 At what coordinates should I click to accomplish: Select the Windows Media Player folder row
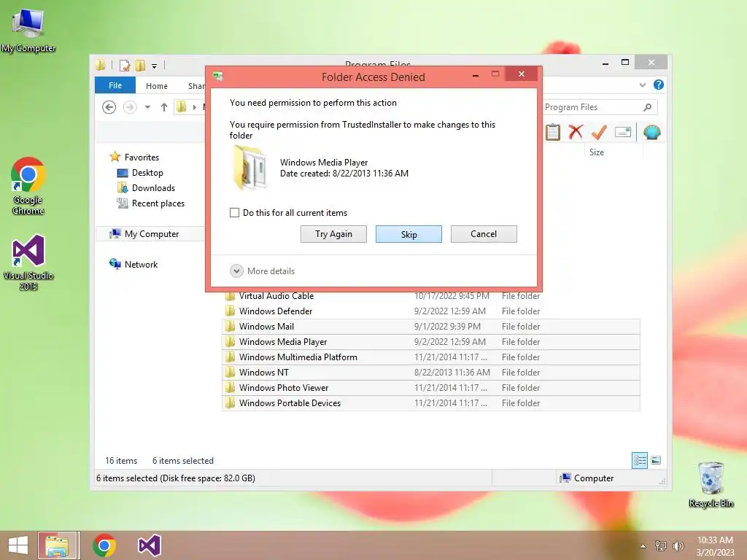tap(431, 341)
